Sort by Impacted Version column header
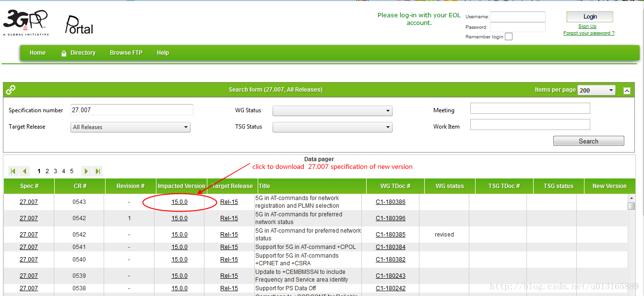 (x=181, y=186)
